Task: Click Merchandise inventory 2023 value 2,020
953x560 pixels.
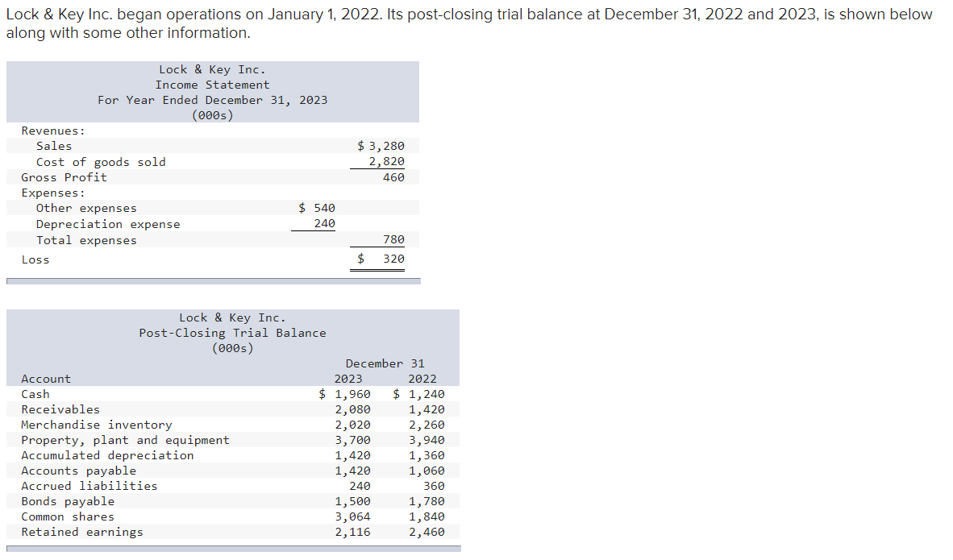Action: [352, 425]
